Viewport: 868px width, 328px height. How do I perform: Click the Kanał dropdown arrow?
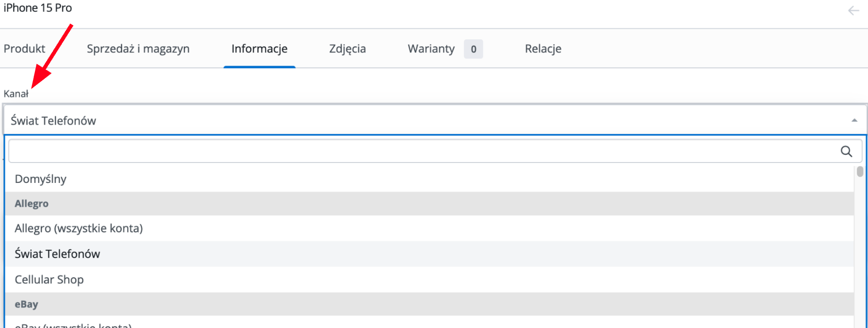[x=854, y=120]
